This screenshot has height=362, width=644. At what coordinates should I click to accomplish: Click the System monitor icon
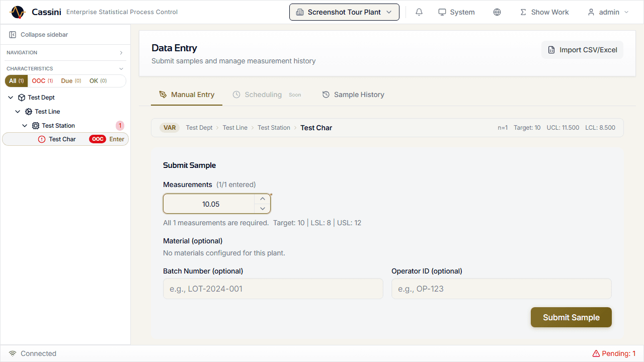click(442, 12)
